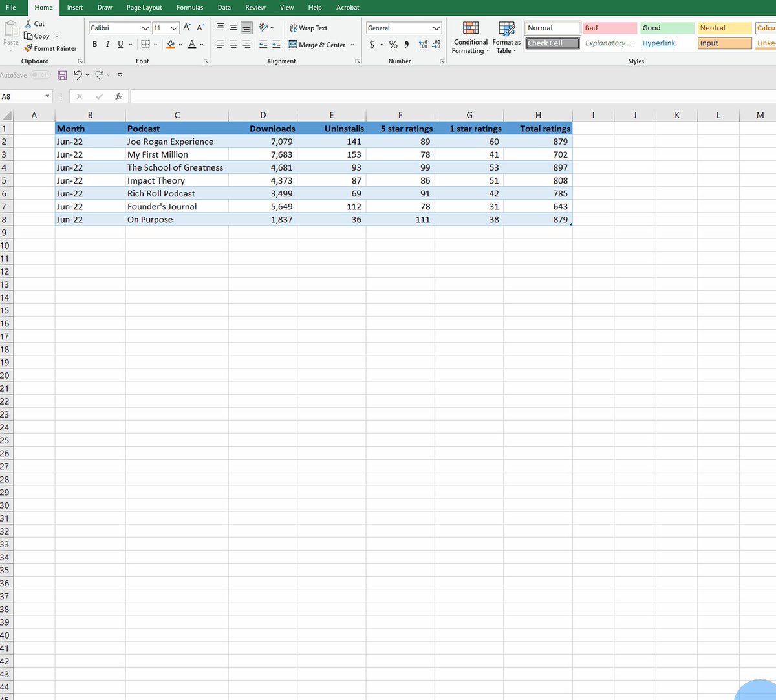Set bottom vertical alignment
The width and height of the screenshot is (776, 700).
pos(246,28)
